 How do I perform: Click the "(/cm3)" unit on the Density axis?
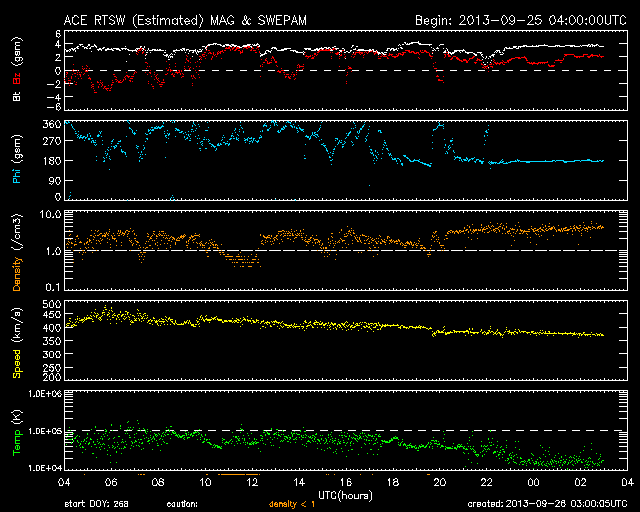(17, 233)
